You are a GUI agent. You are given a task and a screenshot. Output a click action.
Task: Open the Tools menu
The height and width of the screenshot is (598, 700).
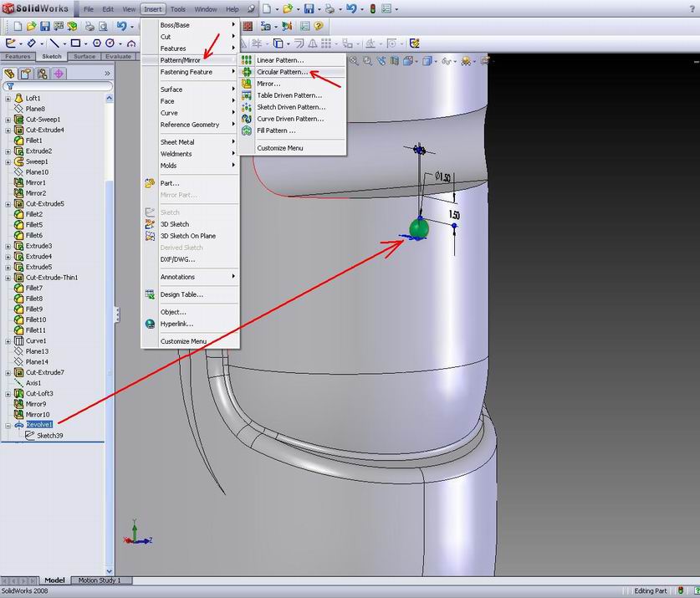click(x=178, y=9)
